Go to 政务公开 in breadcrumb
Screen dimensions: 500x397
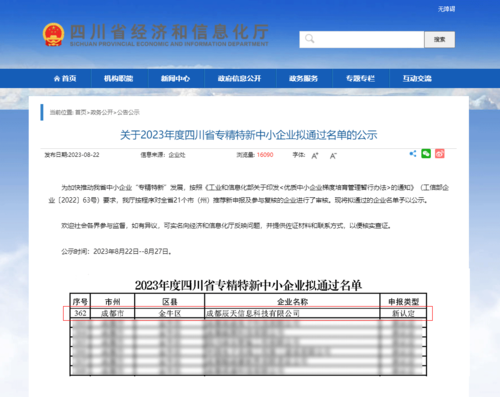(x=102, y=112)
